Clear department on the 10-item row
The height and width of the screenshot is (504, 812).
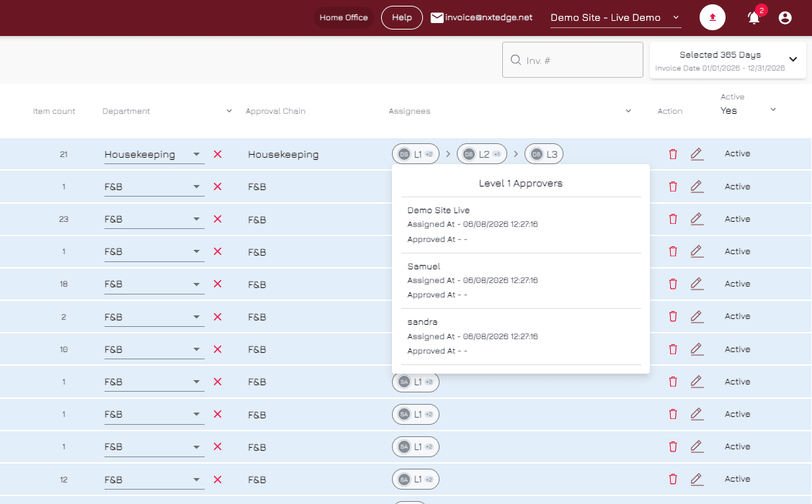pyautogui.click(x=218, y=349)
